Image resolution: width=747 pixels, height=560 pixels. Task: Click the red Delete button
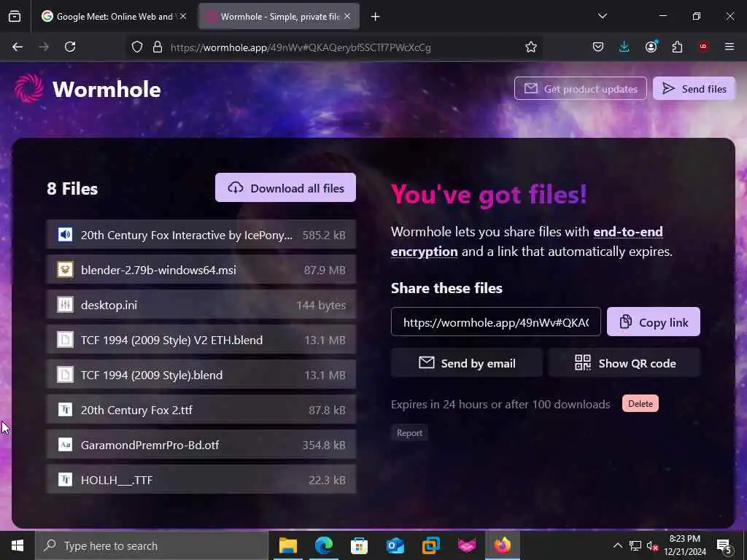point(640,403)
